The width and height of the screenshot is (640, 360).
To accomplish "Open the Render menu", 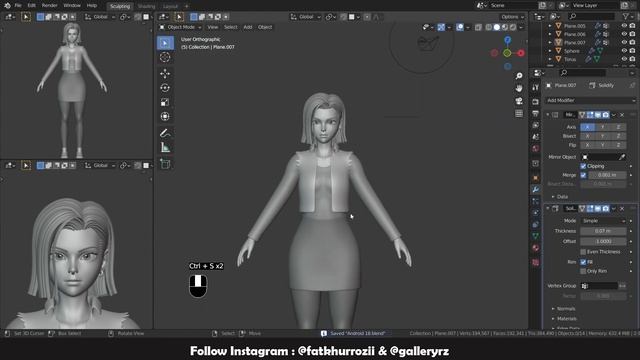I will click(49, 5).
